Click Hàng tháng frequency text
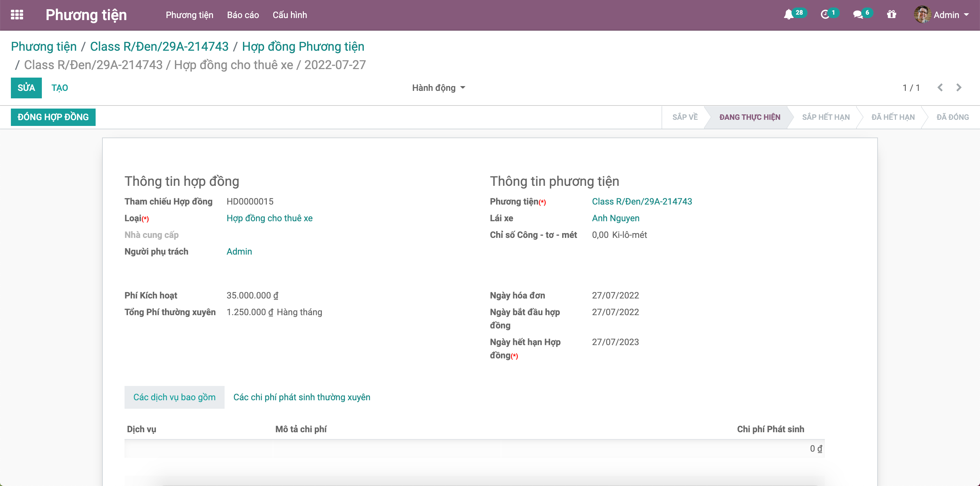 pyautogui.click(x=299, y=312)
